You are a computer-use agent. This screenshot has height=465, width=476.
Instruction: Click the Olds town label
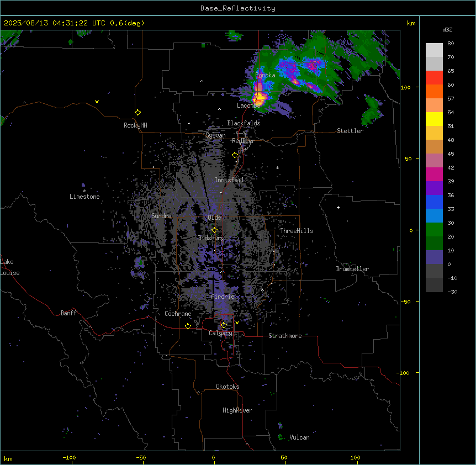pyautogui.click(x=214, y=218)
